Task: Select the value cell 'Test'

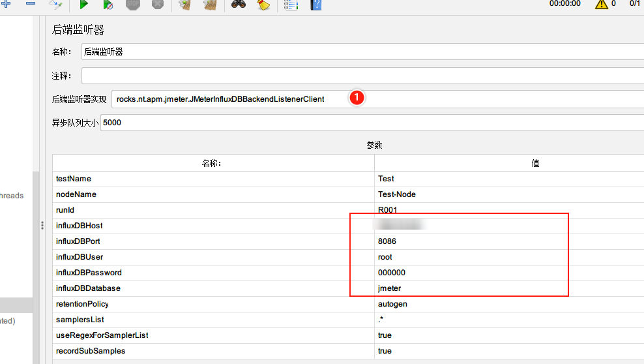Action: [x=509, y=179]
